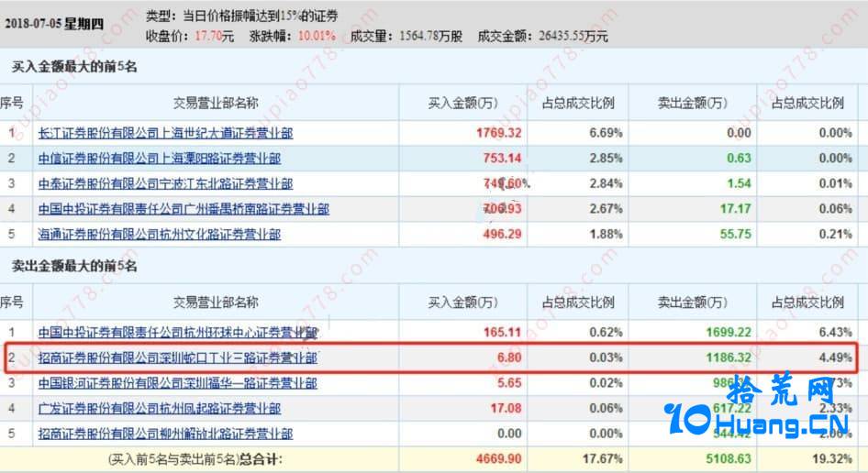The height and width of the screenshot is (473, 868).
Task: Click 卖出金额(万) header in sell table
Action: point(693,302)
